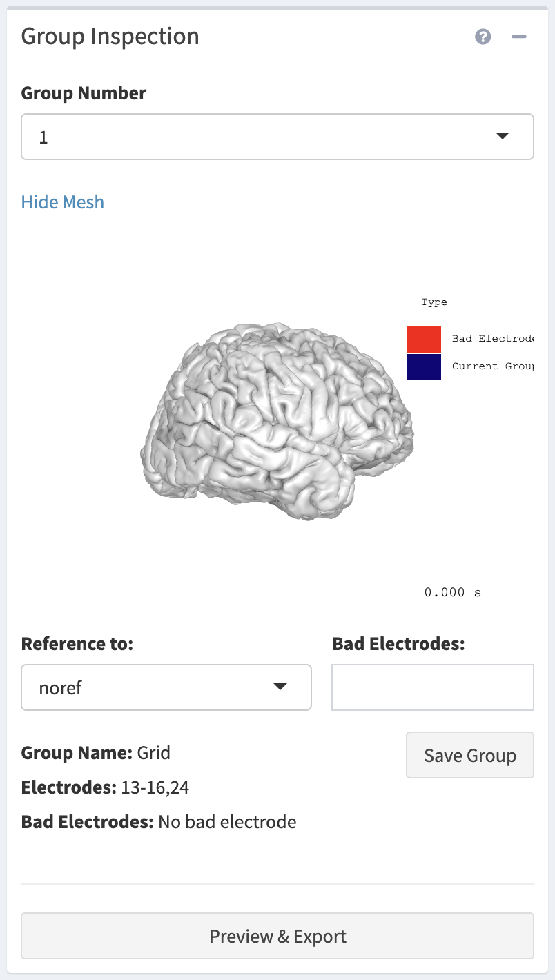This screenshot has height=980, width=555.
Task: Click the Group Inspection panel title
Action: pyautogui.click(x=110, y=37)
